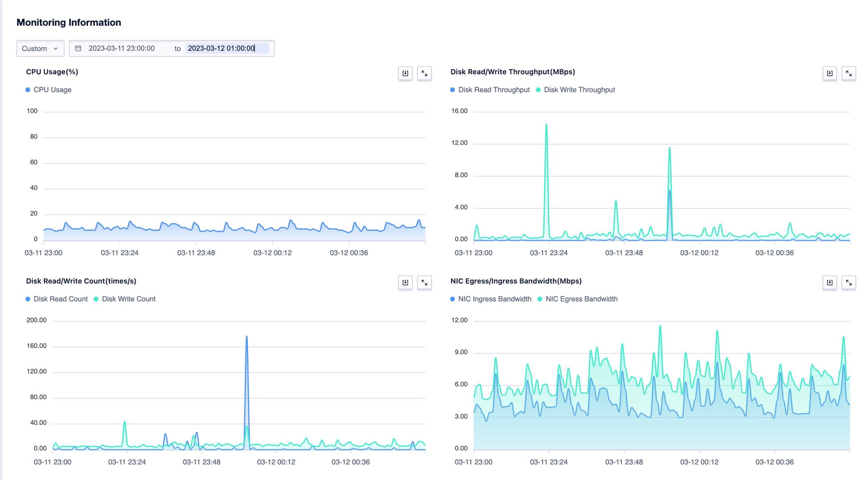The width and height of the screenshot is (868, 480).
Task: Select the start date field showing 2023-03-11 23:00:00
Action: (121, 48)
